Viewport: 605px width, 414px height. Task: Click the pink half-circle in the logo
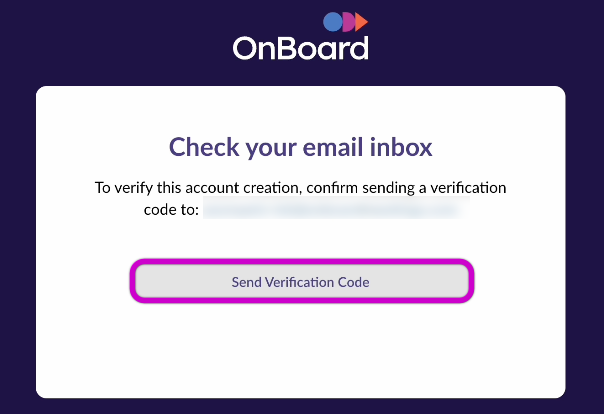tap(348, 22)
